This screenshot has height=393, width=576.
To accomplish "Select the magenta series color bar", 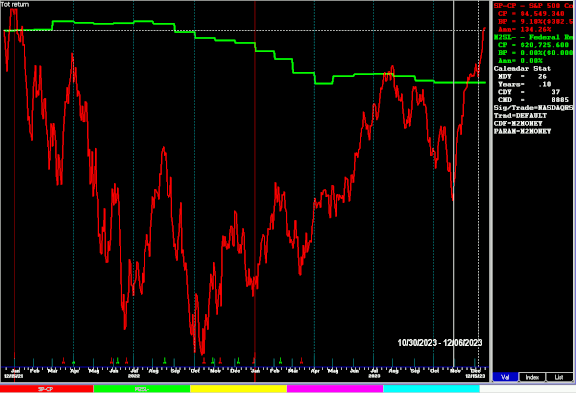I will 335,389.
